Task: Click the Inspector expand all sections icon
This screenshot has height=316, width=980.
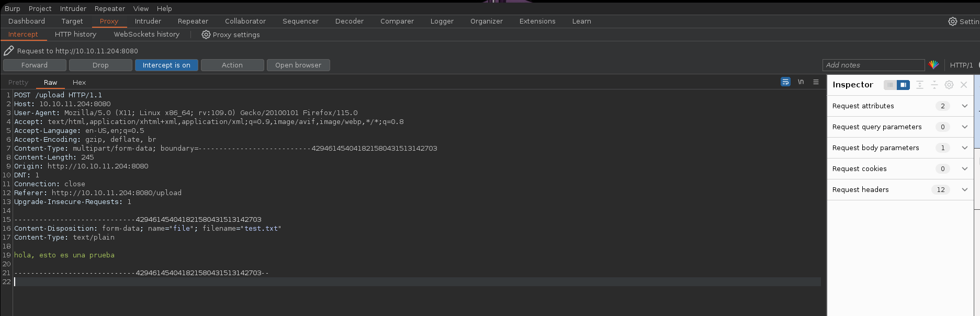Action: (x=919, y=85)
